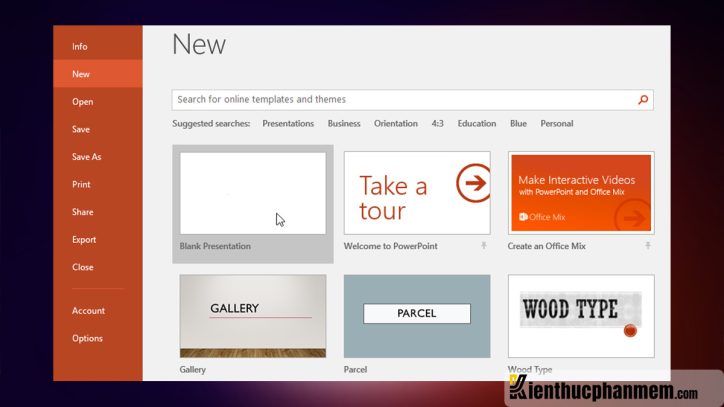Open the Take a tour template
The height and width of the screenshot is (407, 724).
pos(417,193)
